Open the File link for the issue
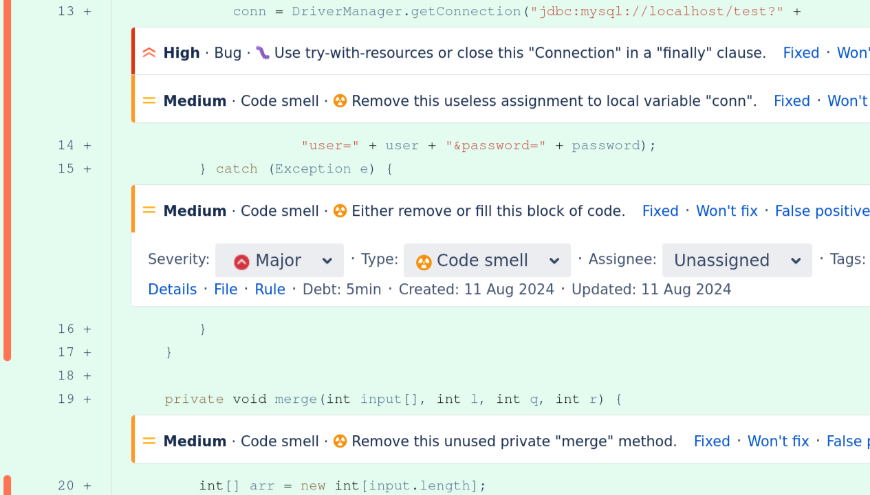The image size is (870, 495). tap(225, 289)
